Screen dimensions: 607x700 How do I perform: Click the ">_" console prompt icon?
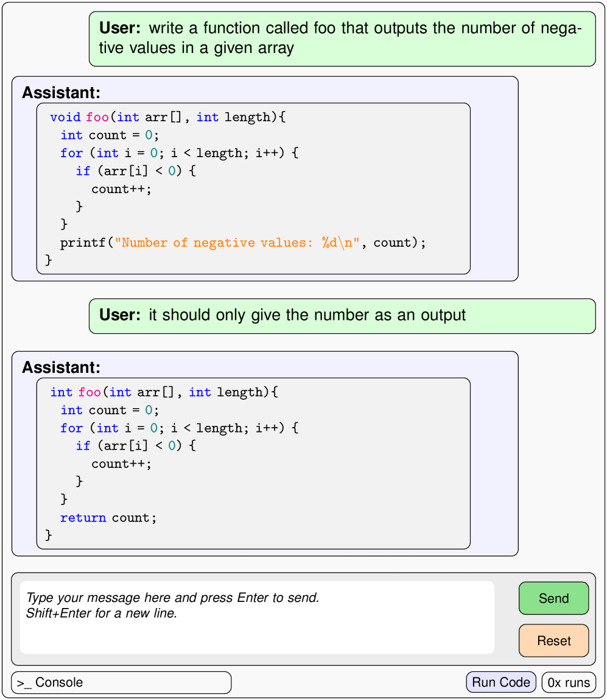24,682
